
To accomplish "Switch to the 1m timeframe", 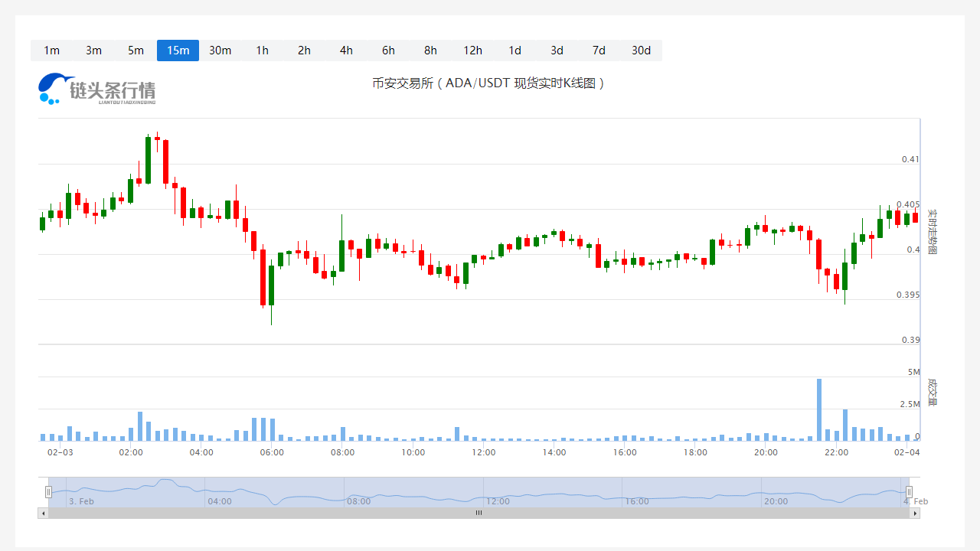I will click(x=51, y=51).
